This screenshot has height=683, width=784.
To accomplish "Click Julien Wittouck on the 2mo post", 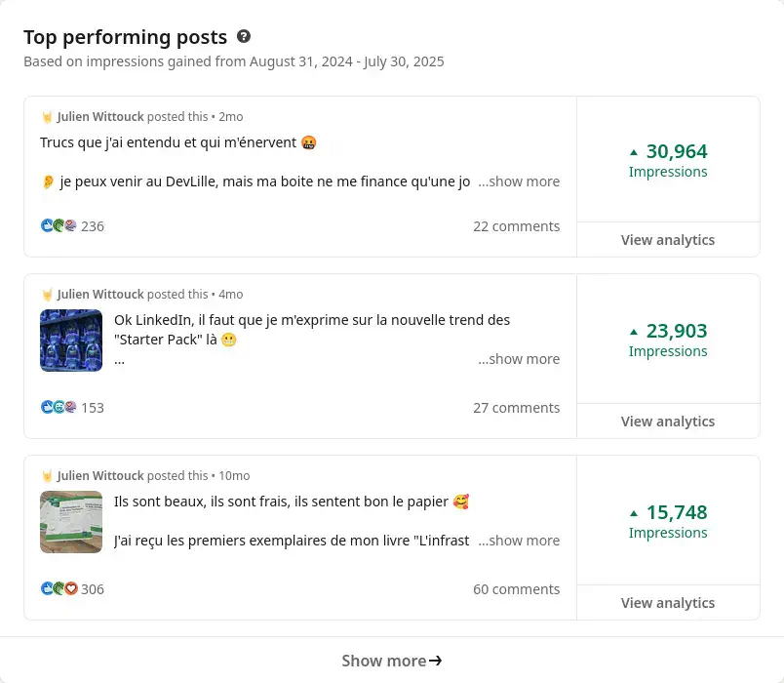I will pos(100,117).
